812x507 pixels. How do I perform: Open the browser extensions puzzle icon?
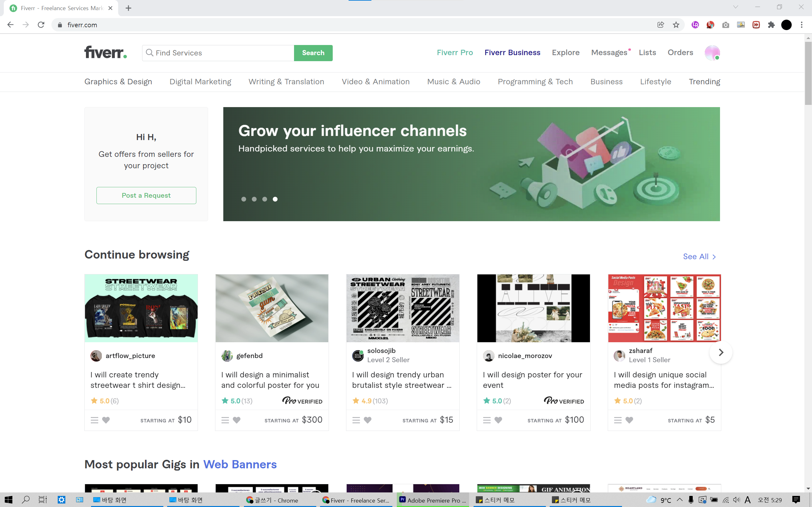coord(771,25)
